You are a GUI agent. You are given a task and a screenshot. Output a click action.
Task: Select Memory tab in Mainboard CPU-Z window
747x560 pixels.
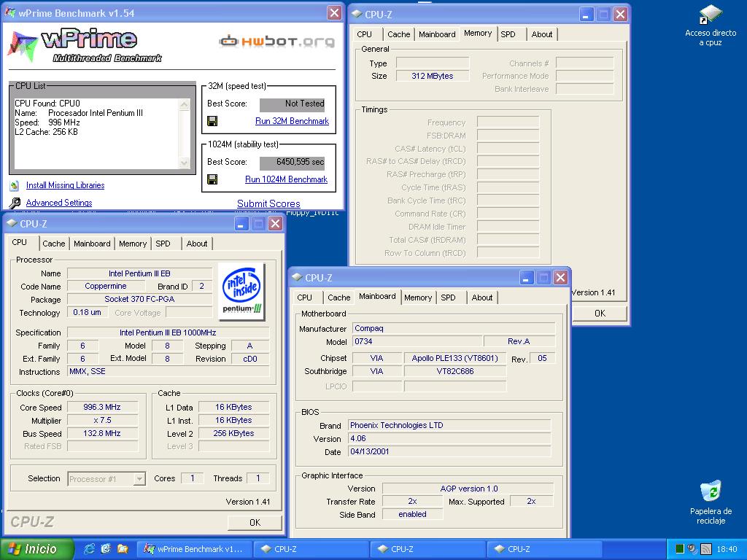point(418,297)
